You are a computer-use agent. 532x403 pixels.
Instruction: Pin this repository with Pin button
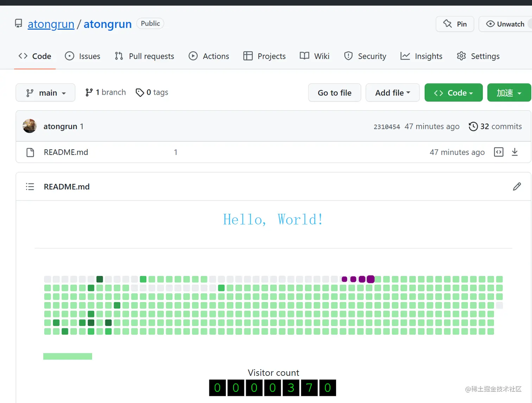[455, 24]
